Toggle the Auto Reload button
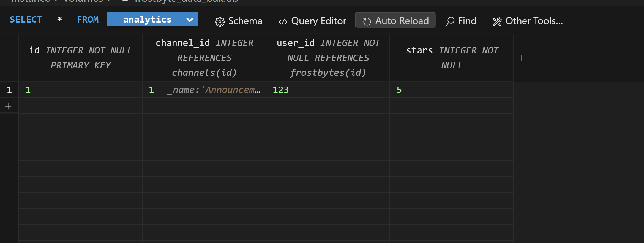The height and width of the screenshot is (243, 644). click(395, 21)
